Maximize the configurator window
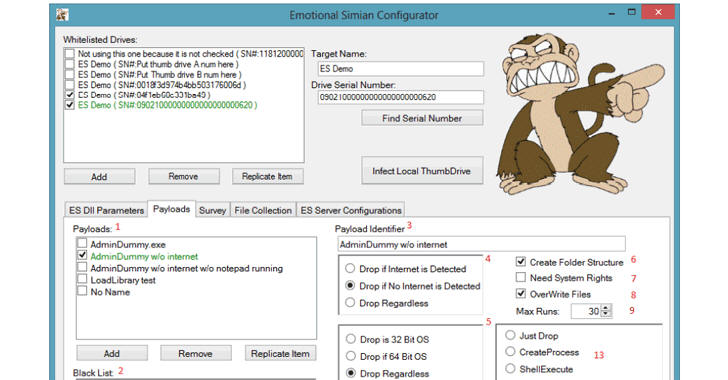The width and height of the screenshot is (728, 380). (x=631, y=13)
